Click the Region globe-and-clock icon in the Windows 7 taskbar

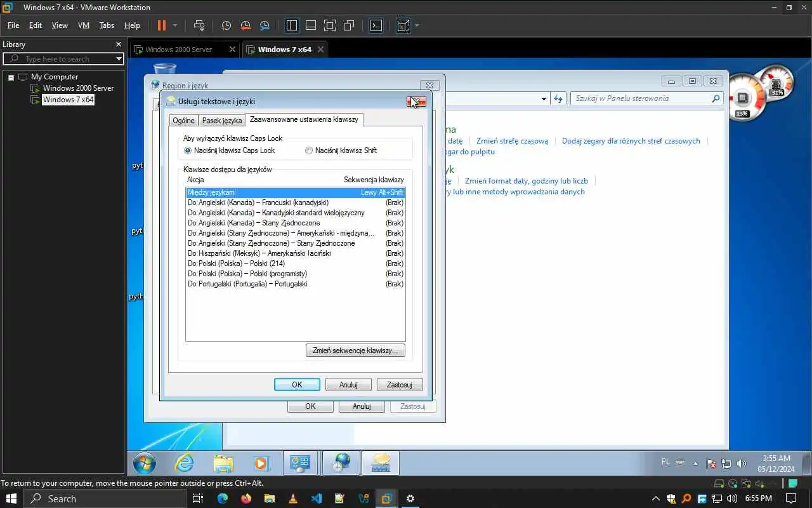[x=341, y=464]
